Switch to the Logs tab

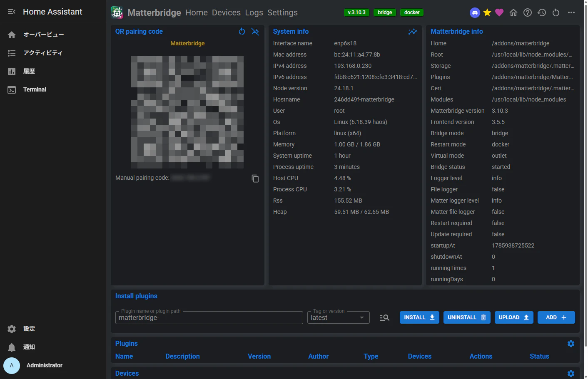coord(254,12)
